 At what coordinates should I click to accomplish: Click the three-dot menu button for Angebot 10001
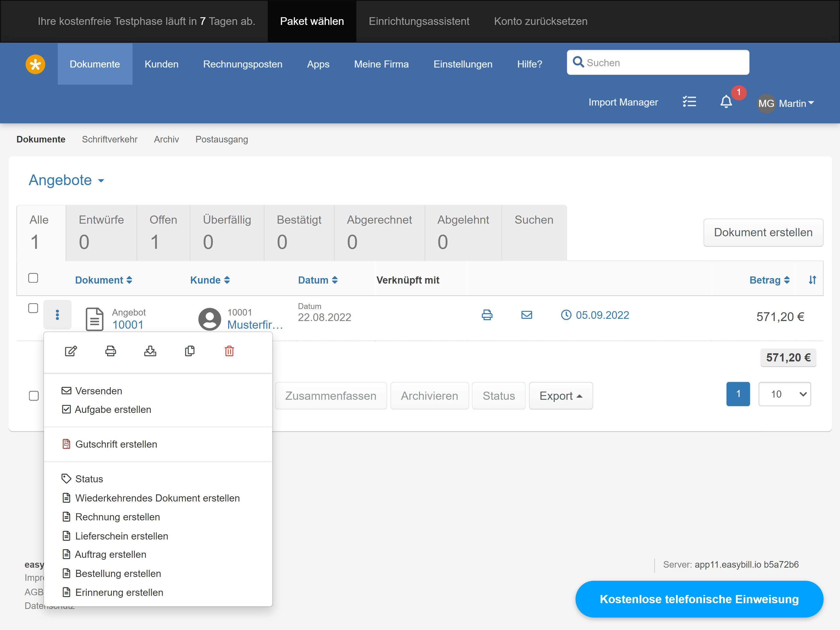point(57,315)
